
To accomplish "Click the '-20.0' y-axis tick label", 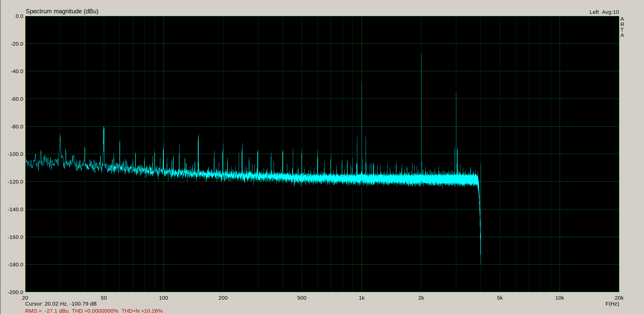I will pos(17,44).
